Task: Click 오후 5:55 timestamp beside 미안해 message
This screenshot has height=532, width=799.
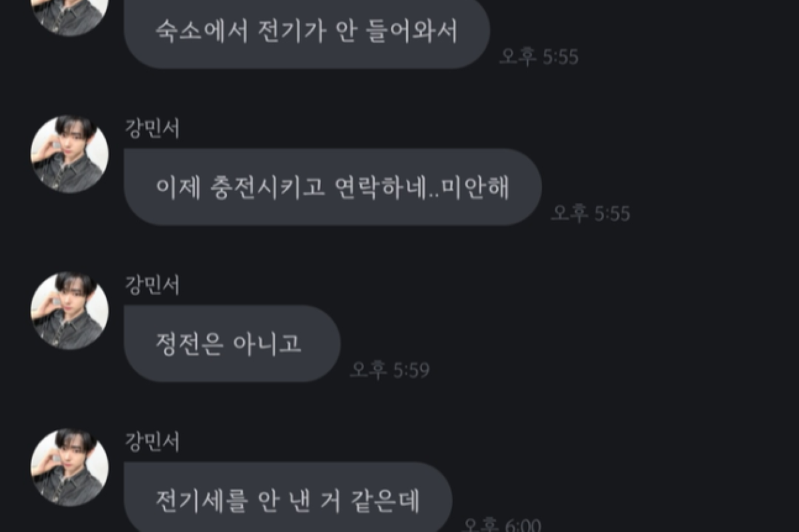Action: point(591,213)
